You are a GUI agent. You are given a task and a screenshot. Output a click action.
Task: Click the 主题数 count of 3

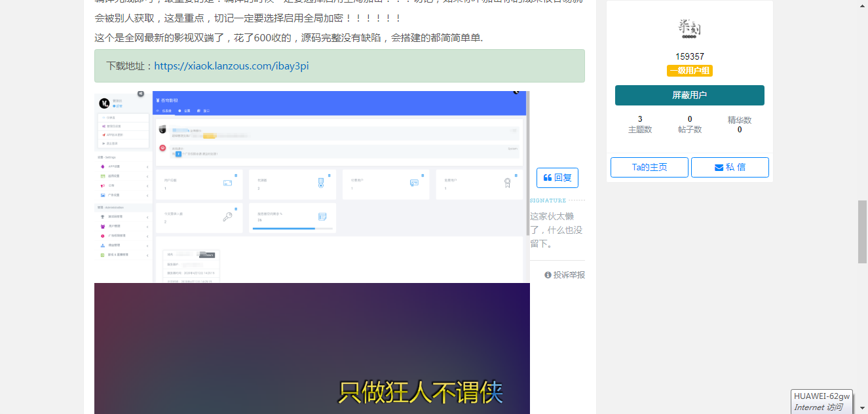640,119
